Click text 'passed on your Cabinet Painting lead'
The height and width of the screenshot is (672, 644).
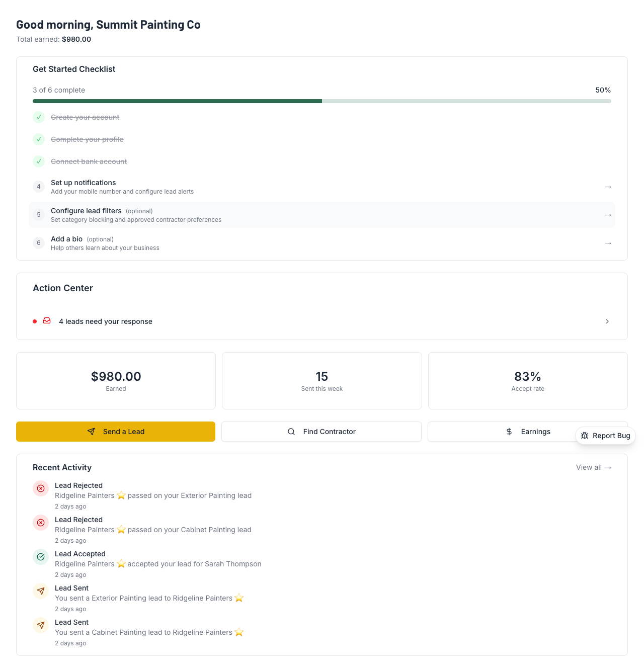click(x=190, y=530)
